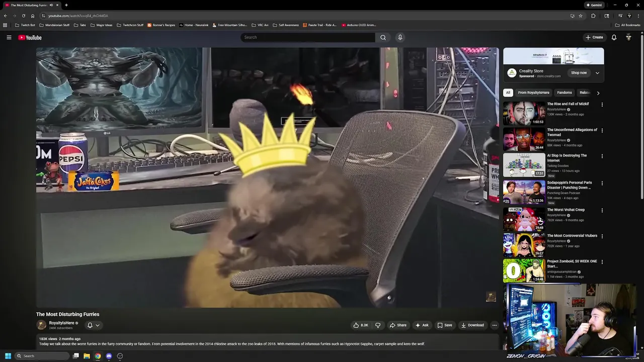The width and height of the screenshot is (644, 362).
Task: Open The Rise and Fall of Mizkif thumbnail
Action: pyautogui.click(x=524, y=114)
